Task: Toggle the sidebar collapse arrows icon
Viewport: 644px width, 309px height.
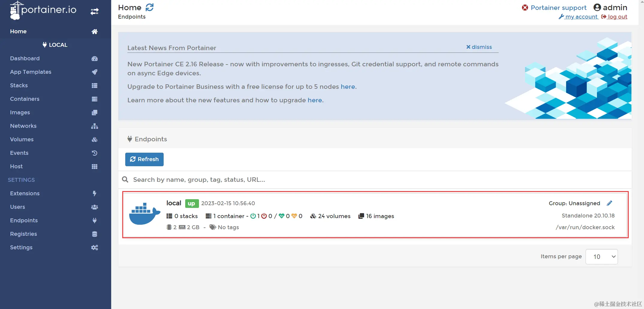Action: 94,11
